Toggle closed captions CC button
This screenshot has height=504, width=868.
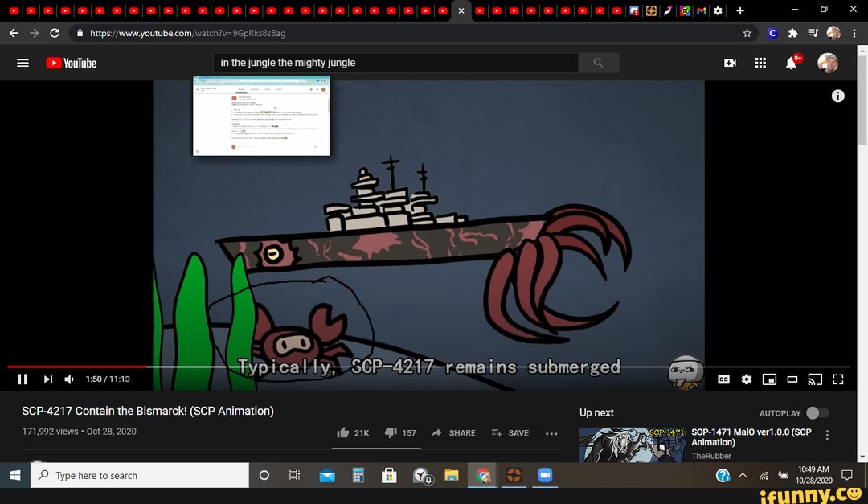click(x=723, y=379)
